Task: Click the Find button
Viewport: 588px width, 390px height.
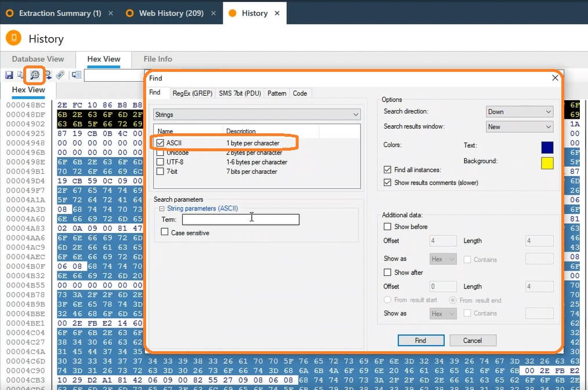Action: pyautogui.click(x=421, y=340)
